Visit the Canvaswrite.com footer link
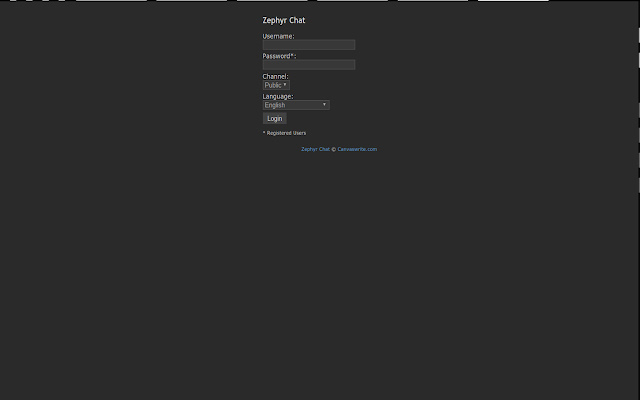 (x=357, y=149)
